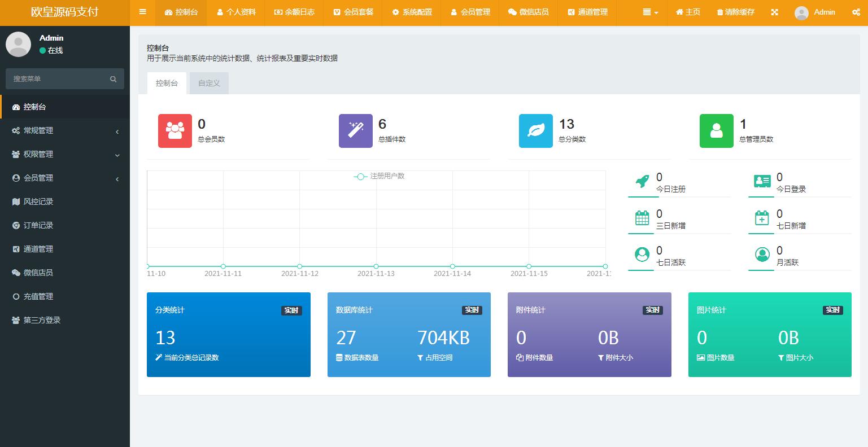This screenshot has height=447, width=868.
Task: Click the fullscreen expand icon in top bar
Action: tap(774, 12)
